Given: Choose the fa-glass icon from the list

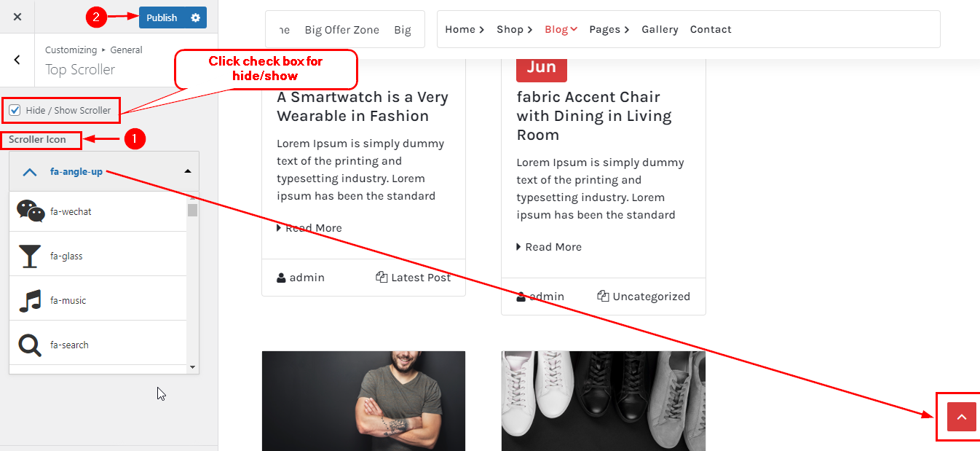Looking at the screenshot, I should [x=98, y=256].
